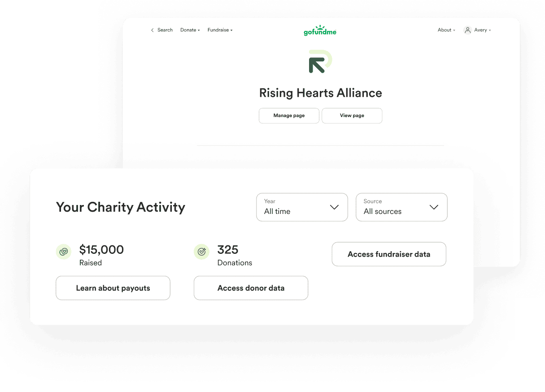Open the About menu
545x392 pixels.
pos(446,30)
